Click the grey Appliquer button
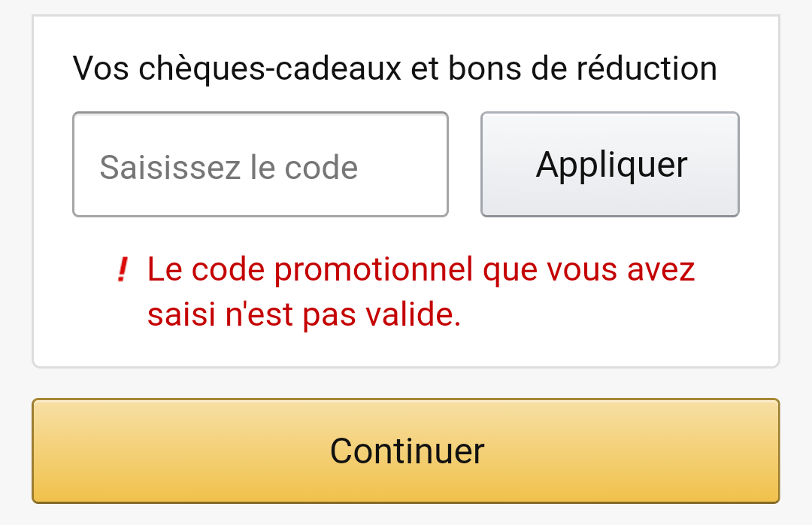812x525 pixels. (x=610, y=165)
